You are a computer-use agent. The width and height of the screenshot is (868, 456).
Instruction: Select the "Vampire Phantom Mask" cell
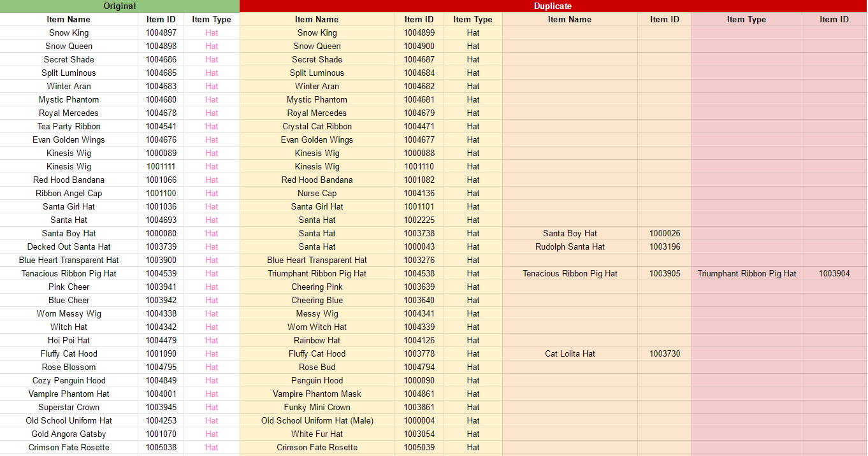click(x=317, y=394)
